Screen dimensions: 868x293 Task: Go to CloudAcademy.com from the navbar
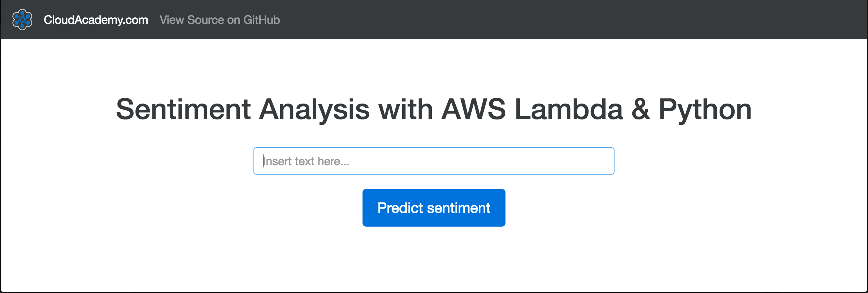[x=96, y=20]
